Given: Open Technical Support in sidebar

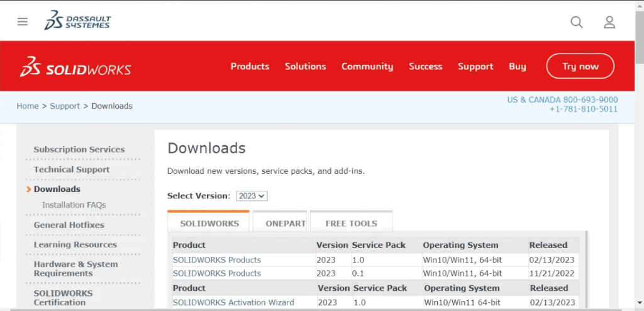Looking at the screenshot, I should coord(72,169).
